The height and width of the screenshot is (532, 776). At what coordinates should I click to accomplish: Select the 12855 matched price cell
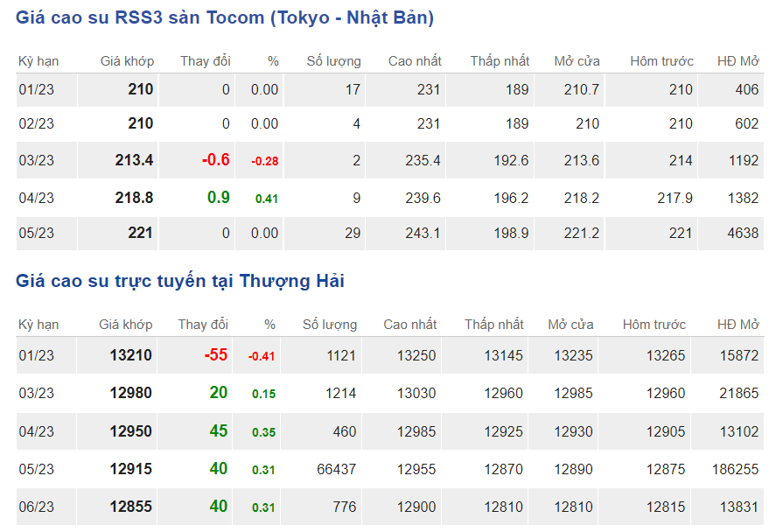pyautogui.click(x=130, y=507)
